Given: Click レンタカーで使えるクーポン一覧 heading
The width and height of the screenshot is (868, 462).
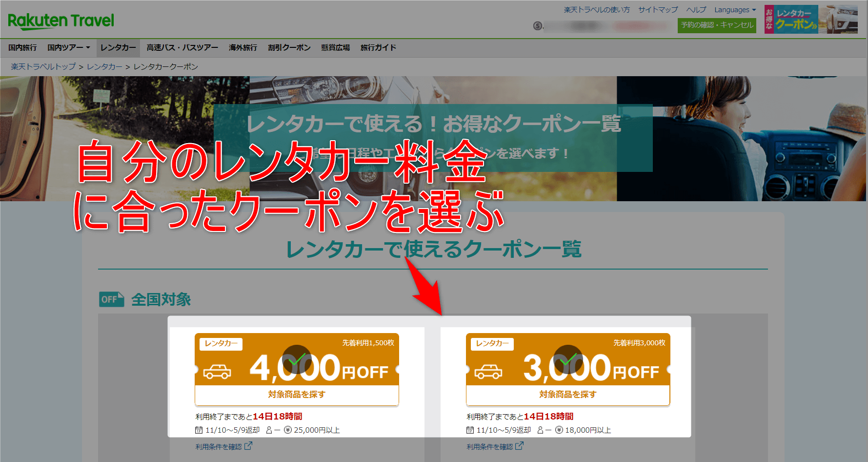Looking at the screenshot, I should [x=433, y=250].
